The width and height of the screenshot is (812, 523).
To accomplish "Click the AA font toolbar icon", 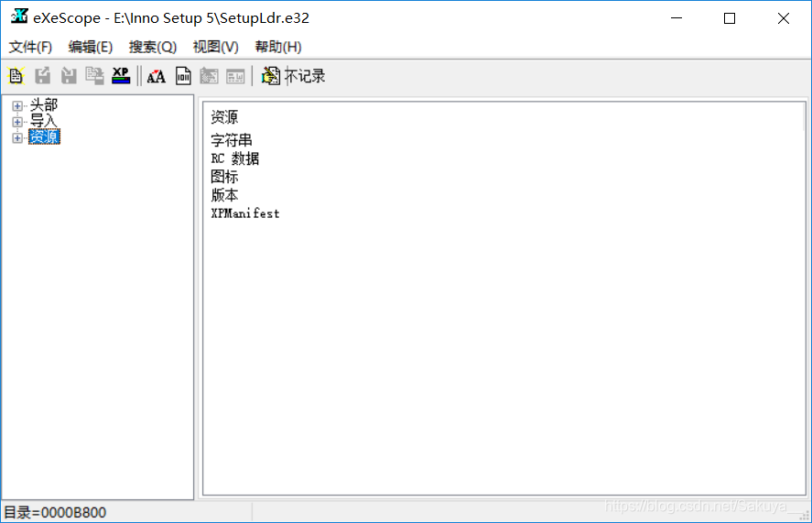I will (x=156, y=76).
